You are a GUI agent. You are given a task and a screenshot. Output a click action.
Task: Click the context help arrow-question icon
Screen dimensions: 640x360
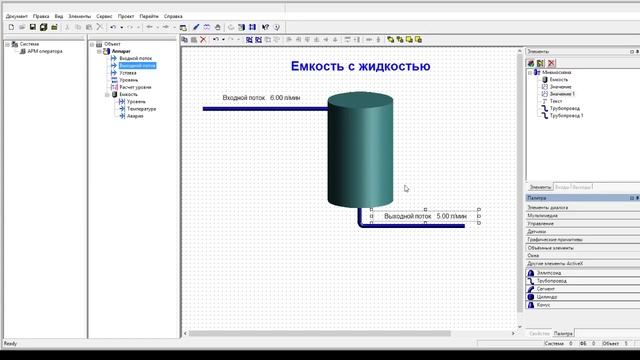(265, 27)
